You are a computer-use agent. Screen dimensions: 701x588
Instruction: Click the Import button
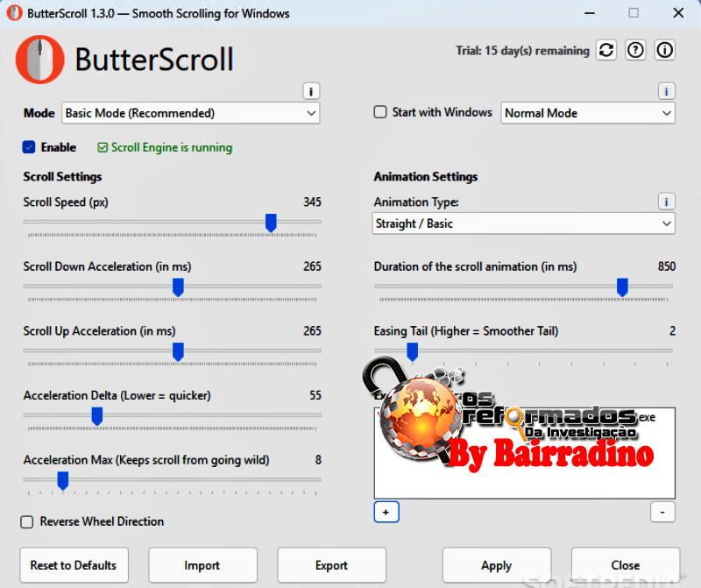pos(202,565)
